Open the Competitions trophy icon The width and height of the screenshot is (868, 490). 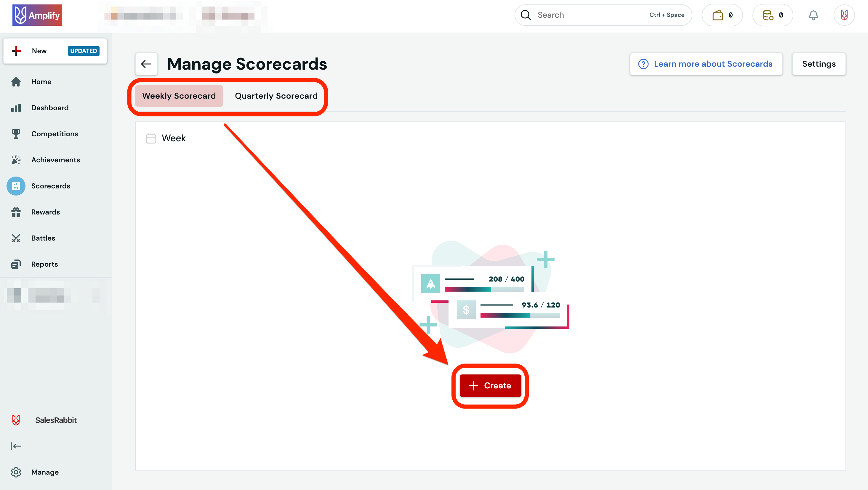pyautogui.click(x=16, y=133)
